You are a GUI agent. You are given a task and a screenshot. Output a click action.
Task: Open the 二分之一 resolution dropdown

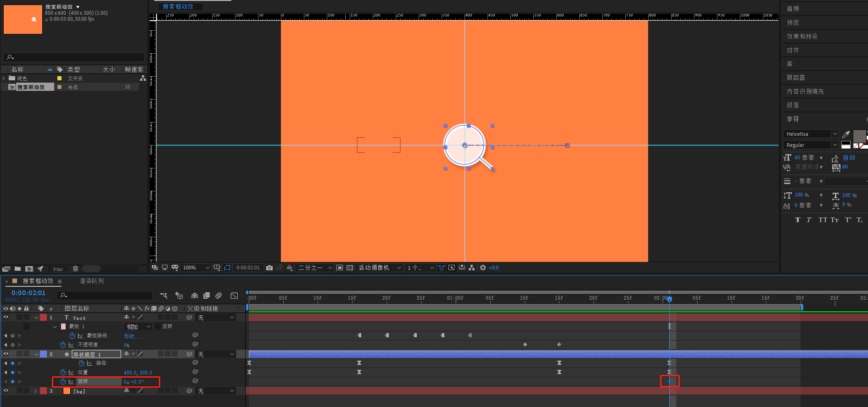point(315,268)
